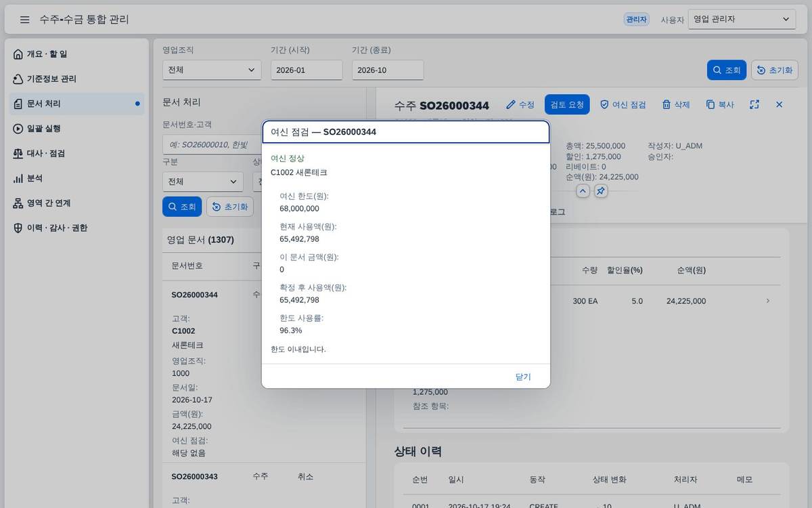Click the 검토 요청 button
This screenshot has height=508, width=812.
click(567, 104)
